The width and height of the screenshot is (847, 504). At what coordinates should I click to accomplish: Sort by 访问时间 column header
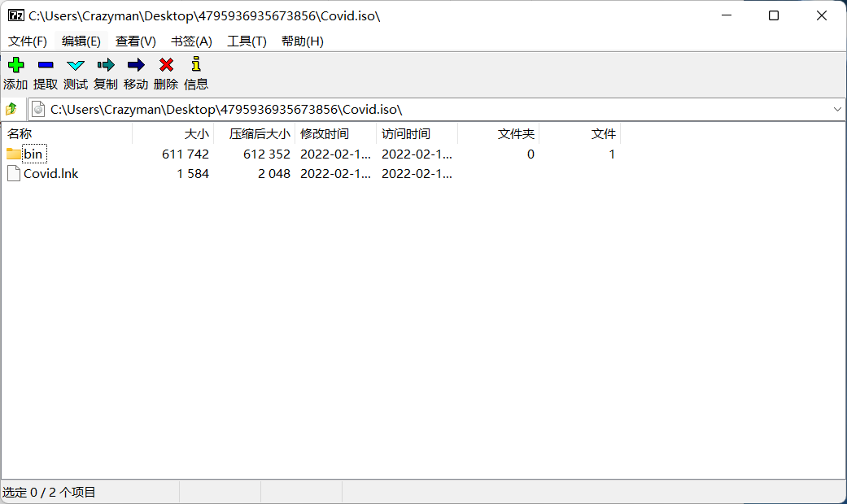pyautogui.click(x=417, y=134)
